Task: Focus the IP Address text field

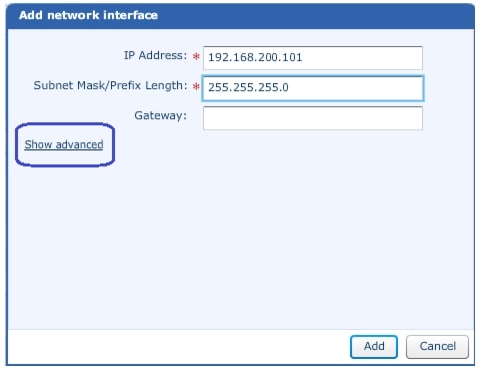Action: pos(313,58)
